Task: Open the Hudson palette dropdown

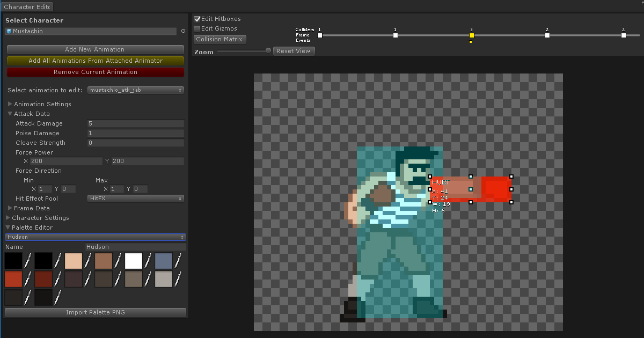Action: click(x=95, y=237)
